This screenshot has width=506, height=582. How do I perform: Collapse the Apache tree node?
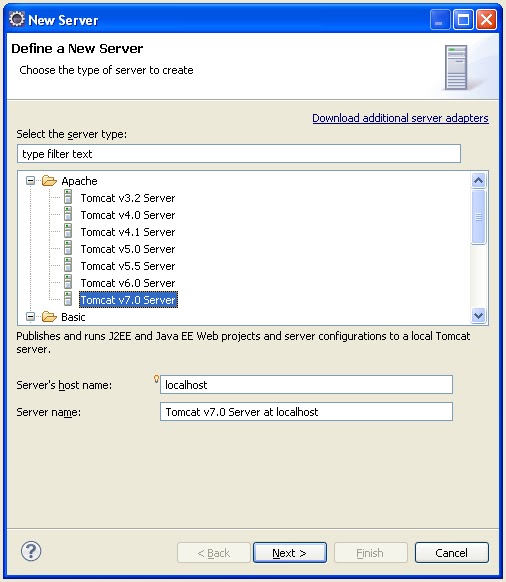(x=30, y=181)
